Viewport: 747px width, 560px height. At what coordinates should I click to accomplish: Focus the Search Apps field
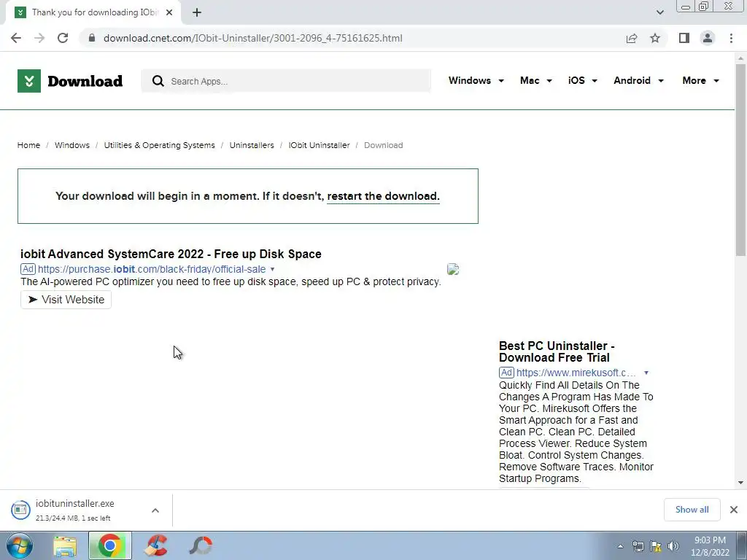pyautogui.click(x=286, y=81)
